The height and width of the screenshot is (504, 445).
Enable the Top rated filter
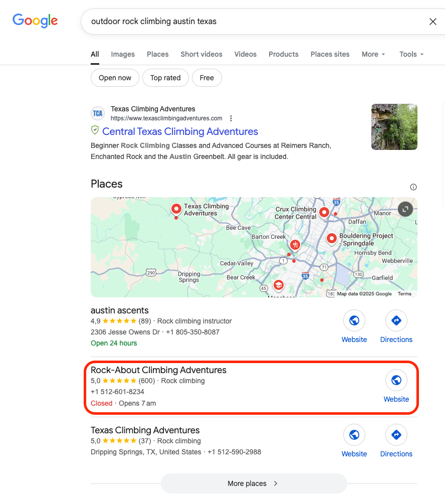(165, 78)
